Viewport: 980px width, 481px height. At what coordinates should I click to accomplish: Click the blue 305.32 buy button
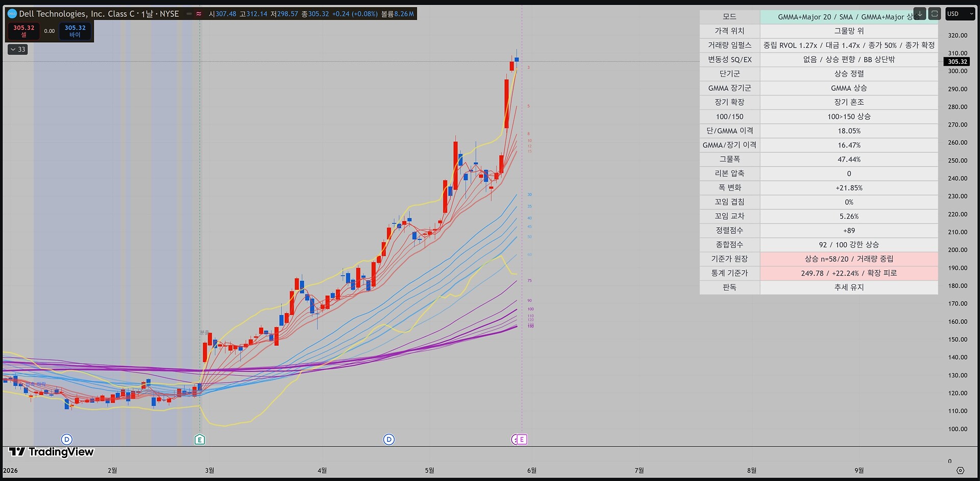[x=75, y=31]
